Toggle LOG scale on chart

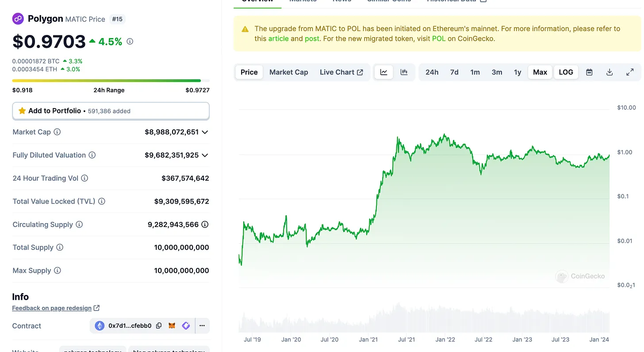point(566,72)
